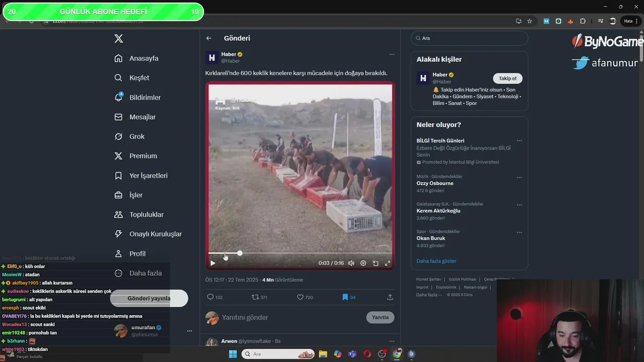
Task: Open the post's three-dot options menu
Action: click(391, 54)
